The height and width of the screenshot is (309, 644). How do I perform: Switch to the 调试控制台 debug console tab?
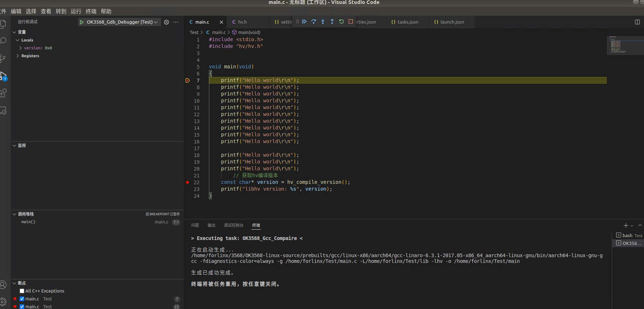pos(234,225)
